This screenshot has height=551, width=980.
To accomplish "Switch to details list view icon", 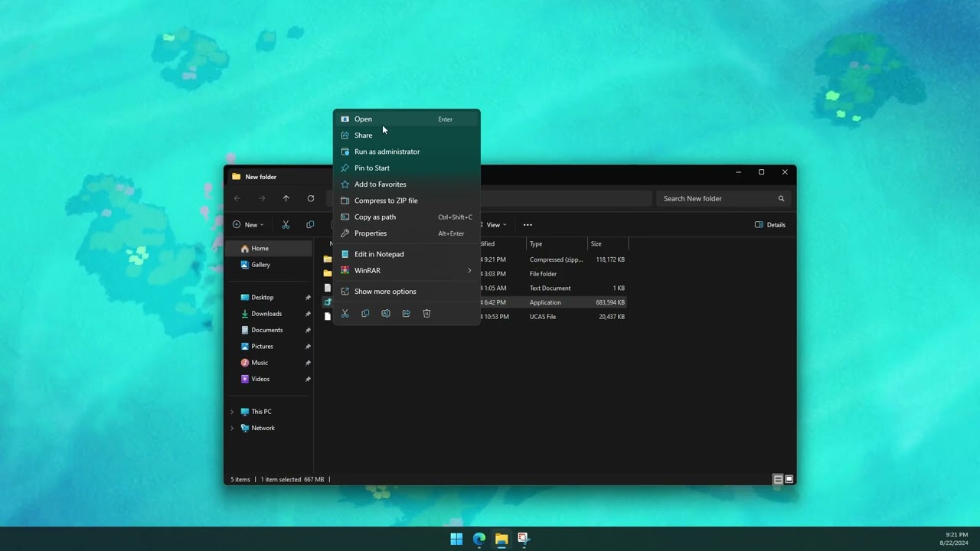I will click(x=778, y=480).
